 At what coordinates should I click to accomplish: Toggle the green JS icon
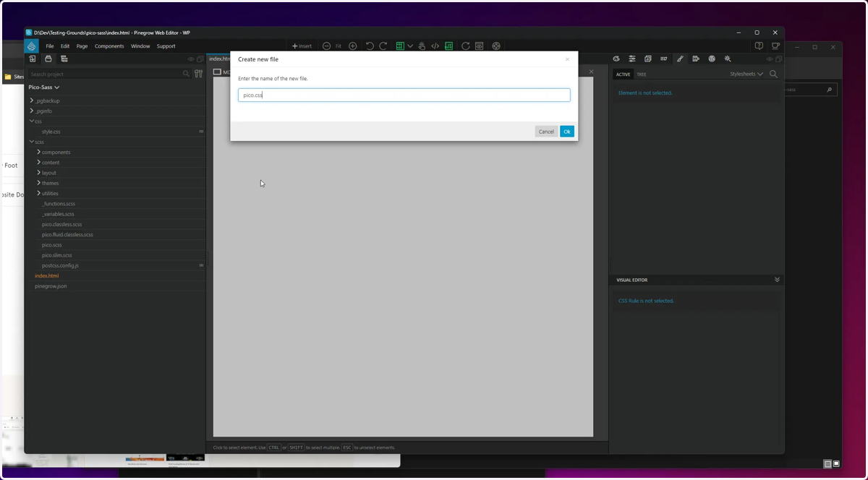[x=448, y=46]
